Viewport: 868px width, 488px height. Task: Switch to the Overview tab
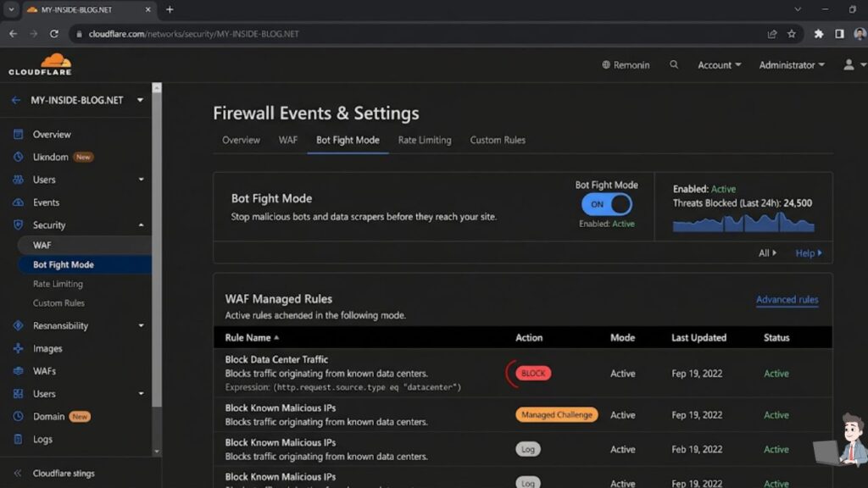pos(241,140)
